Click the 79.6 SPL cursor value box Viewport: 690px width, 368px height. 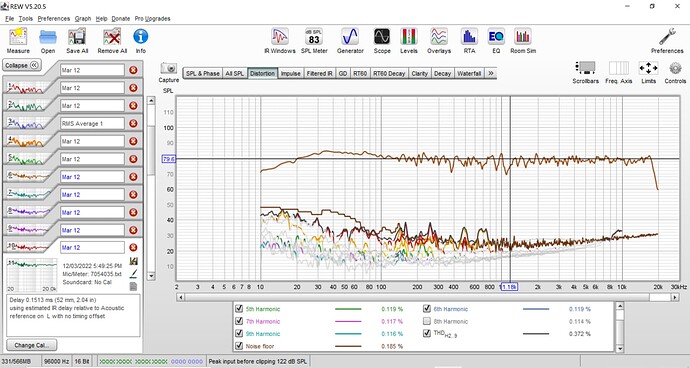(x=169, y=159)
